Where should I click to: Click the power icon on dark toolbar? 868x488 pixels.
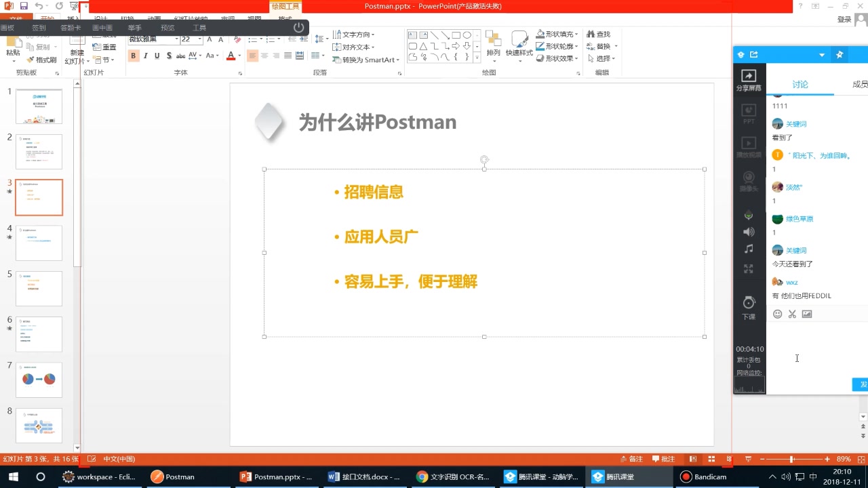[x=298, y=28]
